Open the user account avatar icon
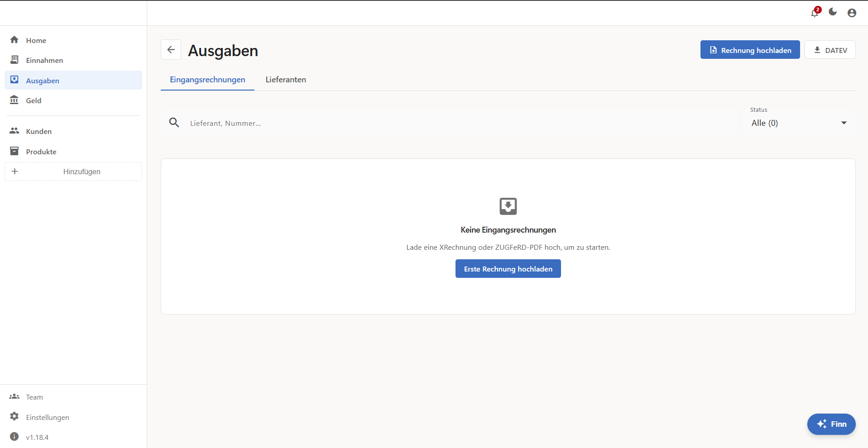Screen dimensions: 868x448 pyautogui.click(x=852, y=13)
